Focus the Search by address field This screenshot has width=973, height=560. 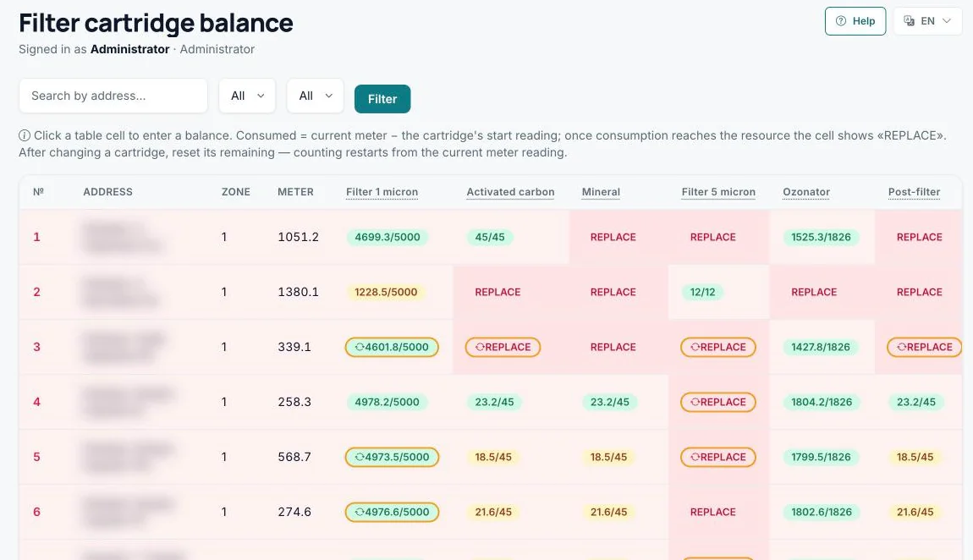pyautogui.click(x=113, y=96)
